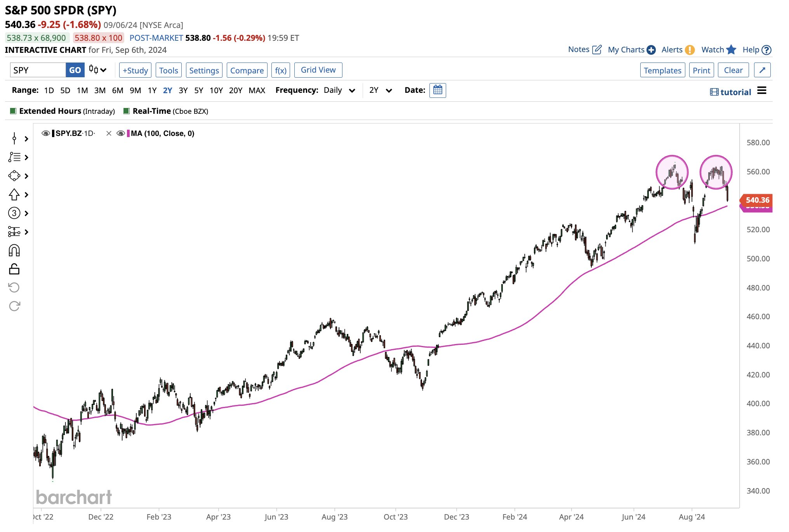The image size is (789, 532).
Task: Open the 2Y period dropdown
Action: coord(381,90)
